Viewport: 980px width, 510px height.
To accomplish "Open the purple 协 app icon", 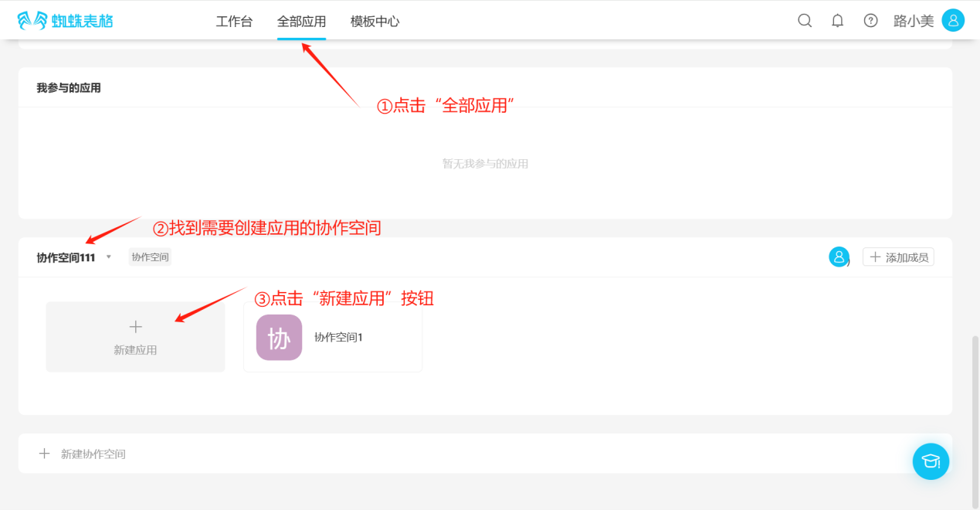I will click(279, 338).
